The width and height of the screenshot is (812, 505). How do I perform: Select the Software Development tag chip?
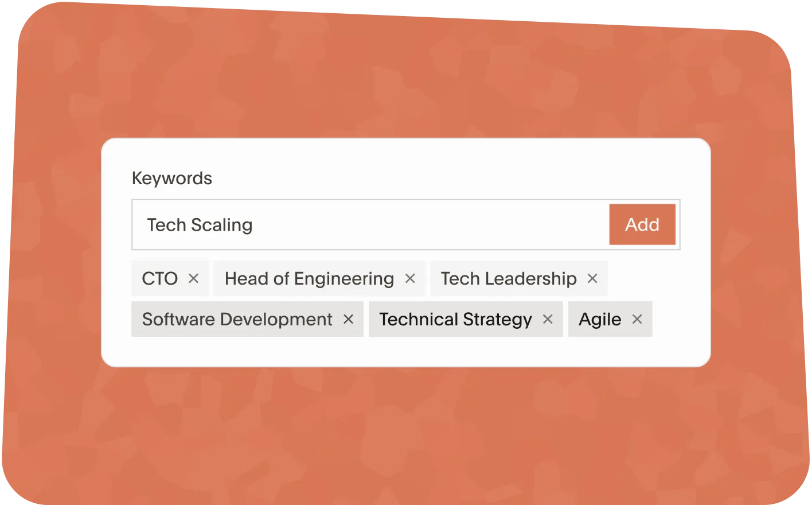tap(236, 319)
